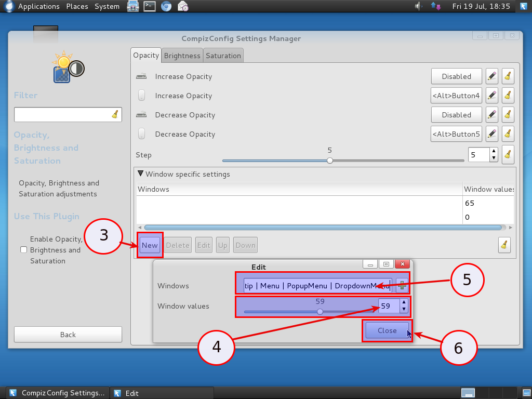Increase the Step spinner value
The height and width of the screenshot is (399, 532).
pos(494,151)
